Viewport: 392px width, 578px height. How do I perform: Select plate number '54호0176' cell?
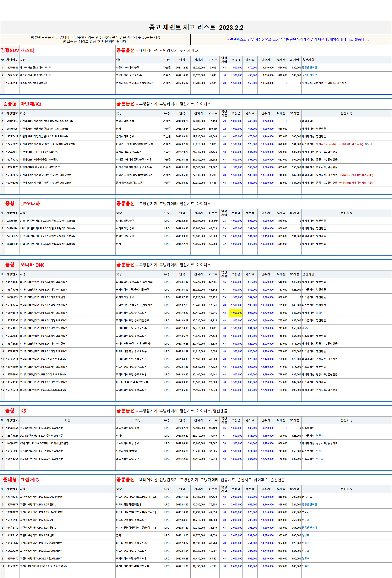click(12, 229)
